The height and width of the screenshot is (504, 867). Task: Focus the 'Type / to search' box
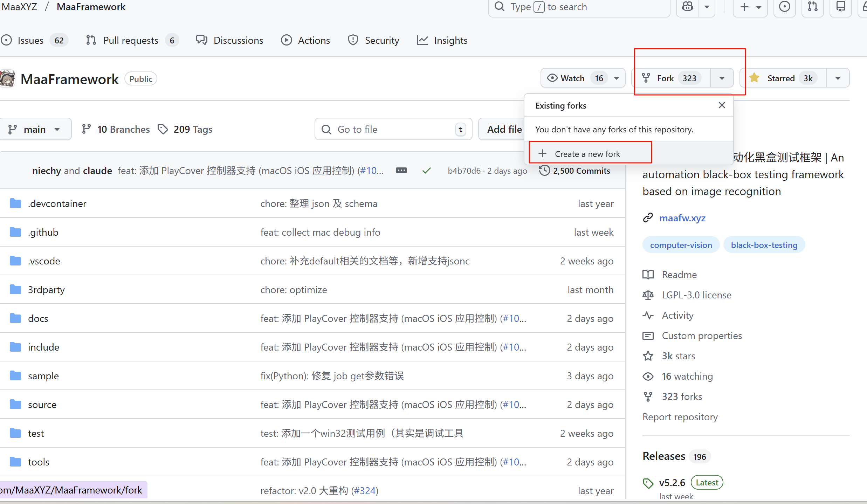click(579, 7)
